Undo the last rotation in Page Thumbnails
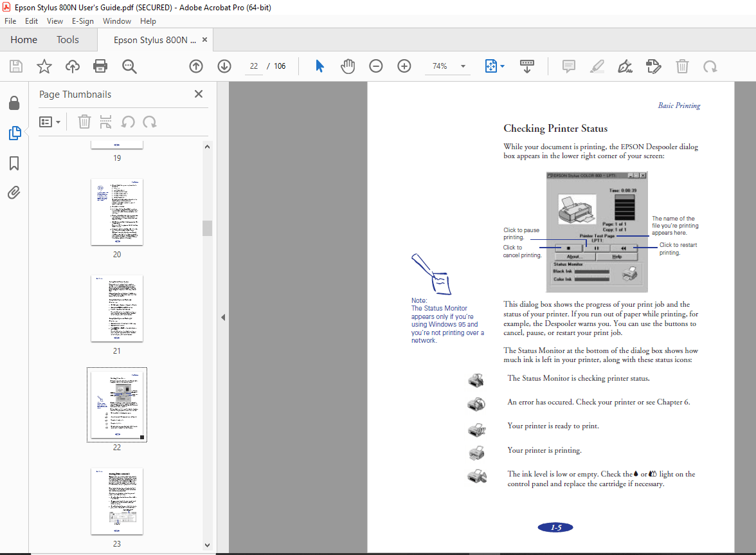Viewport: 756px width, 555px height. click(129, 122)
